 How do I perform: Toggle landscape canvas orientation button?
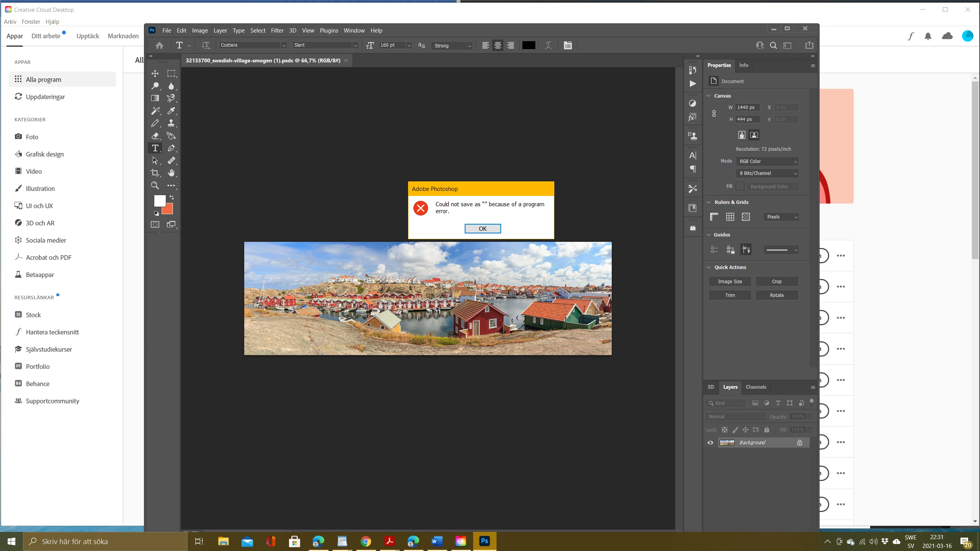point(754,135)
